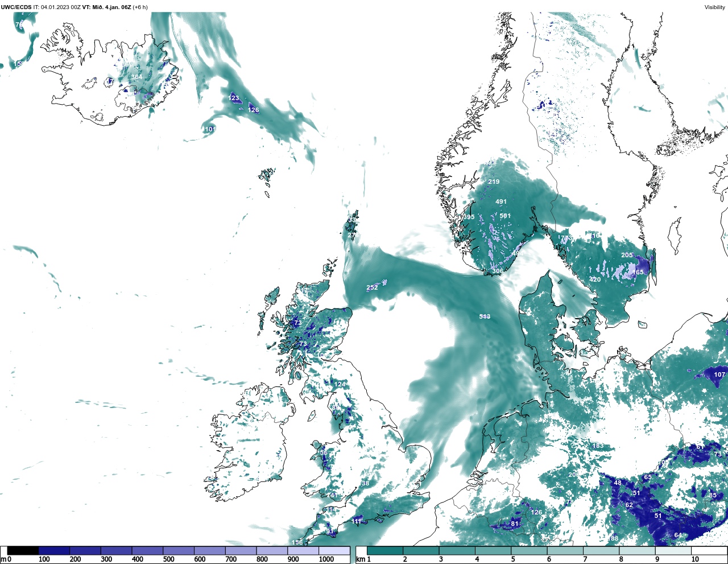This screenshot has width=728, height=564.
Task: Choose the near-white 9–10 km legend swatch
Action: [x=673, y=551]
